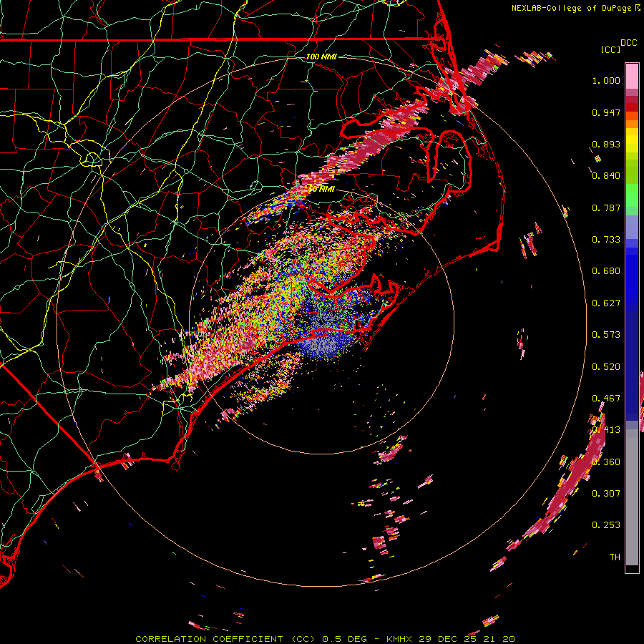
Task: Pick the light pink top segment of color bar
Action: click(632, 76)
